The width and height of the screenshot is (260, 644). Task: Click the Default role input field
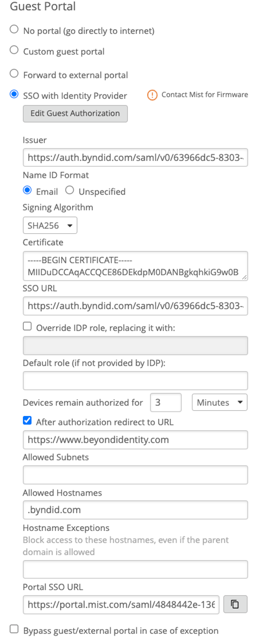pos(135,381)
